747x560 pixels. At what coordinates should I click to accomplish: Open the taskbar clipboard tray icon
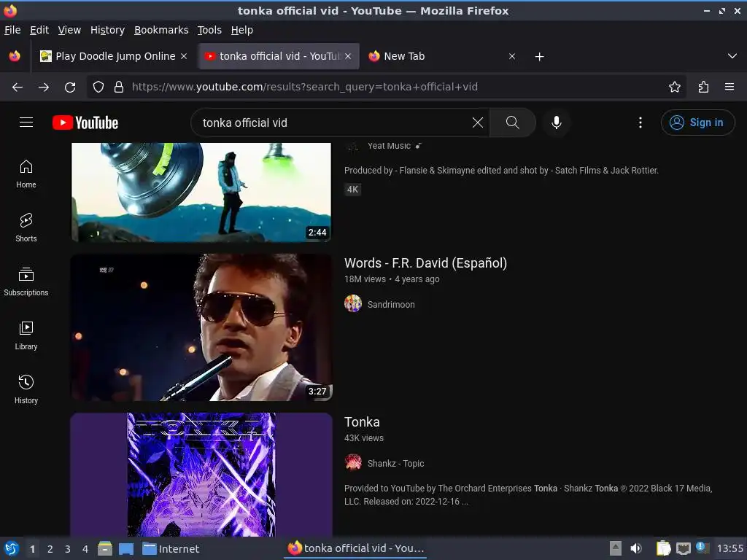click(x=663, y=548)
